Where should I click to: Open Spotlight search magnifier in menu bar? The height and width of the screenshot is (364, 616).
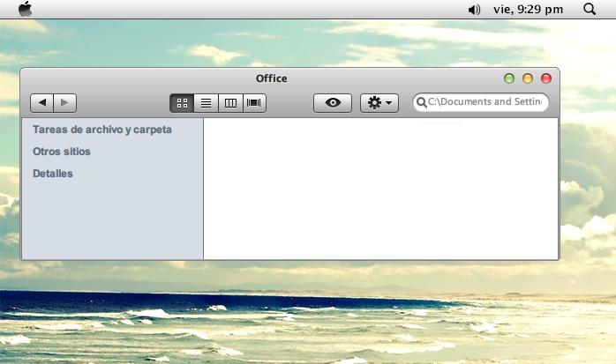click(x=590, y=9)
